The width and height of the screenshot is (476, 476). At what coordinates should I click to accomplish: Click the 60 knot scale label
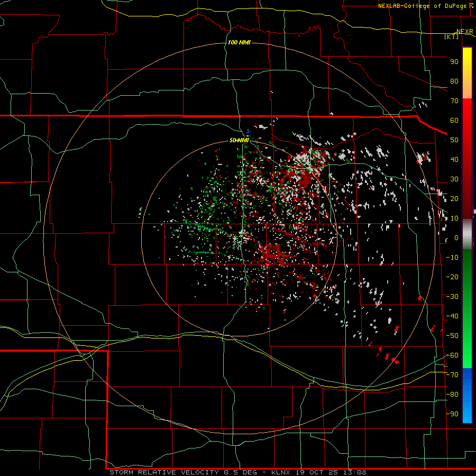pos(454,121)
